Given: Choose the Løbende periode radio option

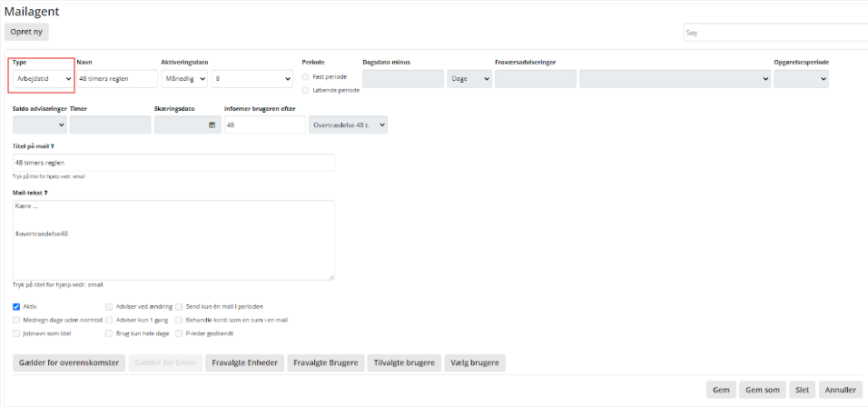Looking at the screenshot, I should [305, 90].
